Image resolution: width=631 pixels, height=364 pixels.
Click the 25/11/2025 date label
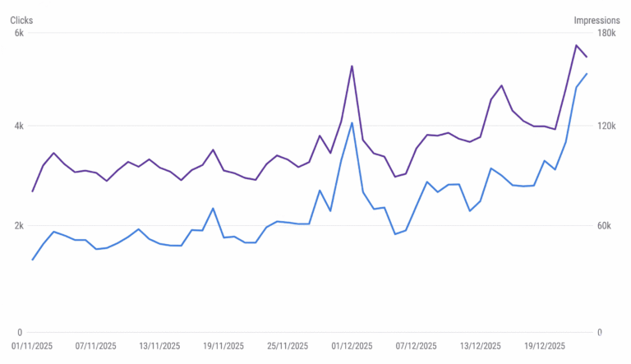pyautogui.click(x=288, y=346)
